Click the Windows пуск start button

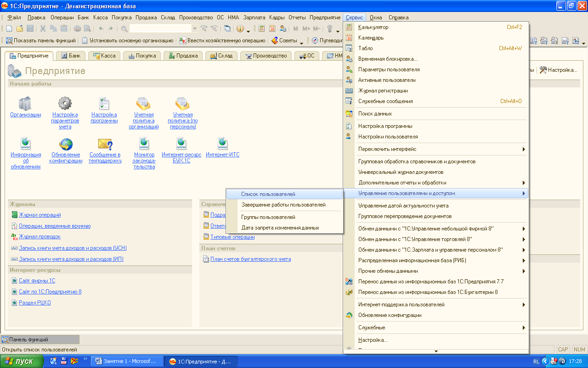click(22, 361)
